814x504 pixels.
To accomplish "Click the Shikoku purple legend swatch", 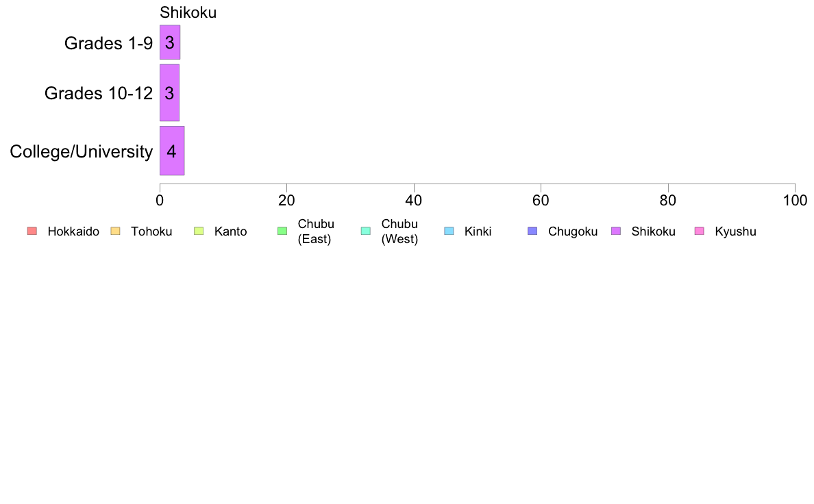I will [616, 231].
